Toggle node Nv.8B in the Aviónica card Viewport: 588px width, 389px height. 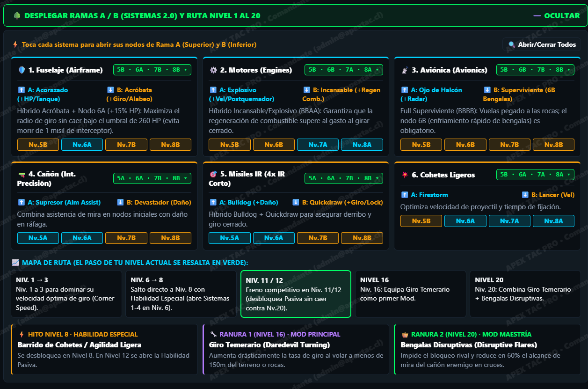(x=553, y=145)
